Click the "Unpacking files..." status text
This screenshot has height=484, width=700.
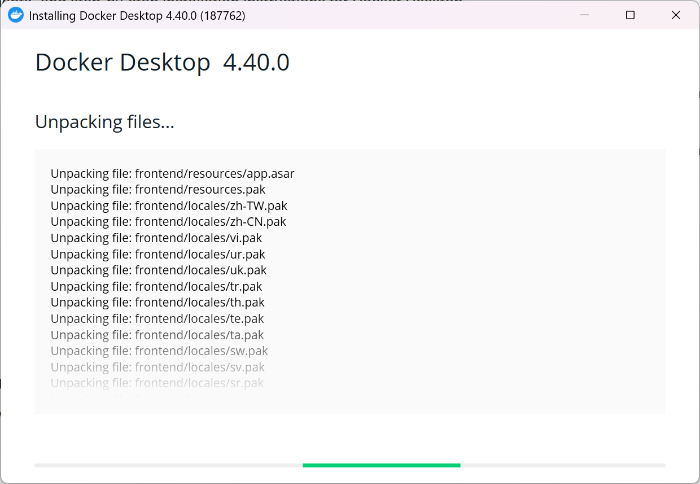tap(104, 122)
